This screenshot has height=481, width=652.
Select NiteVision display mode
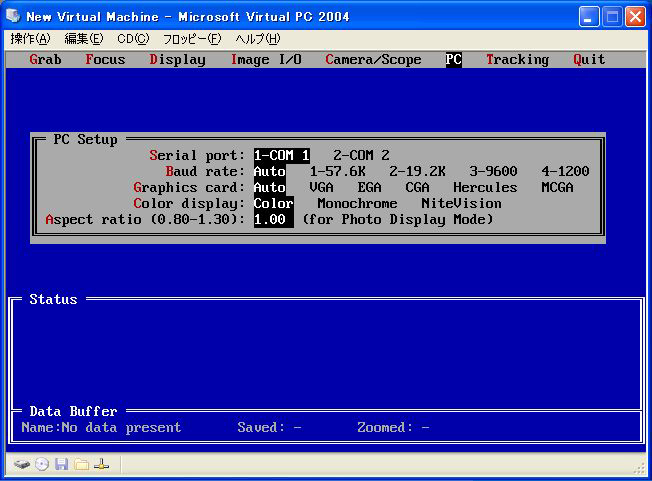(x=462, y=204)
